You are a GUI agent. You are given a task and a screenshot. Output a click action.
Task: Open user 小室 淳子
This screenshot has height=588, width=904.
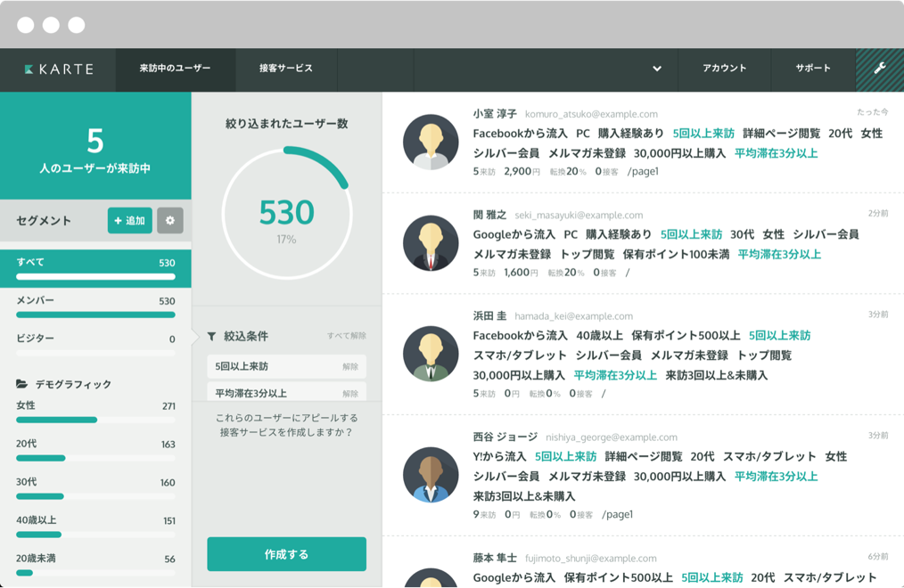[x=495, y=113]
